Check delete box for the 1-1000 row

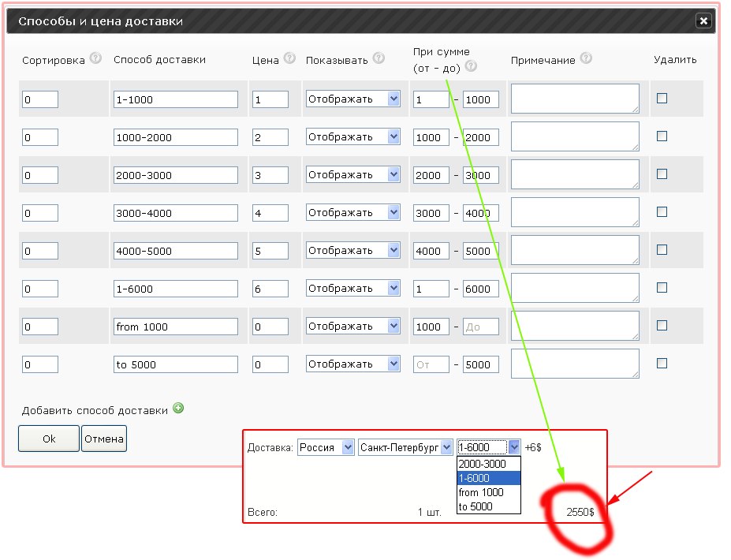click(662, 98)
